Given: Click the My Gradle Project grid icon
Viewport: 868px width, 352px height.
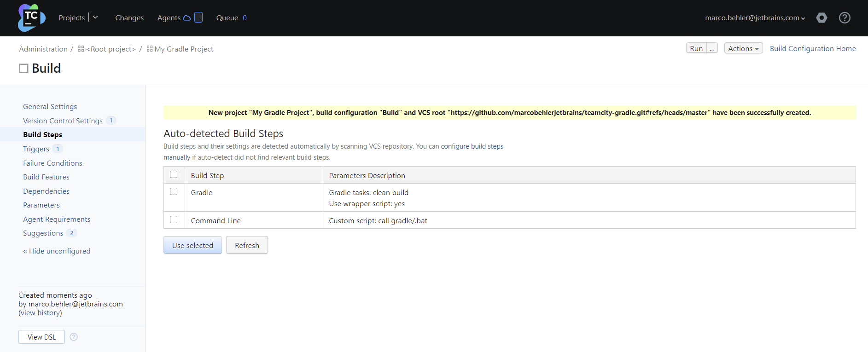Looking at the screenshot, I should click(x=150, y=49).
